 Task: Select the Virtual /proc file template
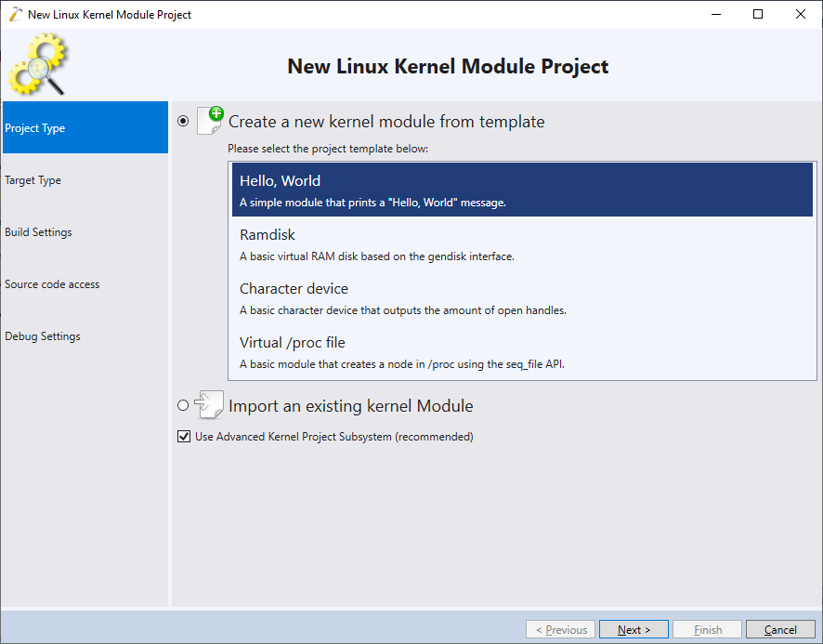(x=522, y=352)
